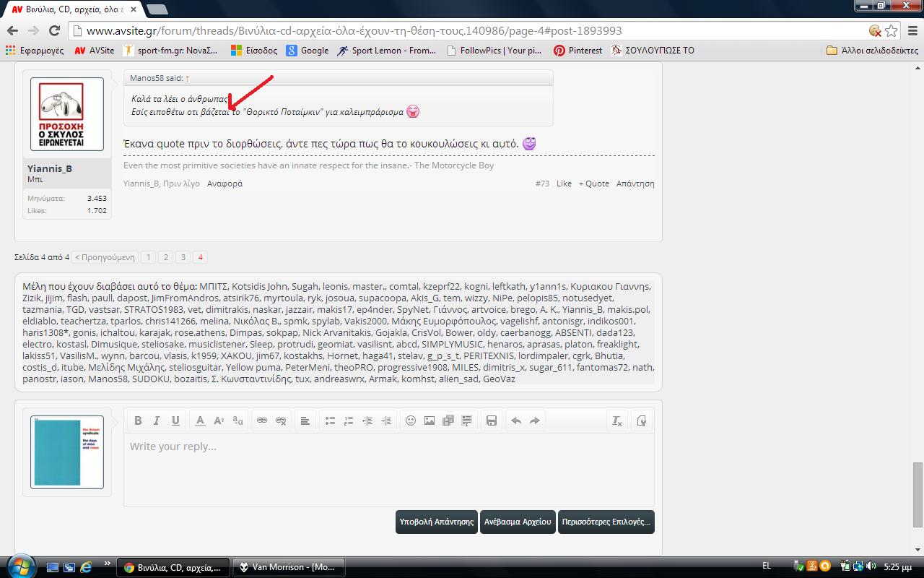Toggle underline formatting in reply editor
Screen dimensions: 924x578
(175, 420)
